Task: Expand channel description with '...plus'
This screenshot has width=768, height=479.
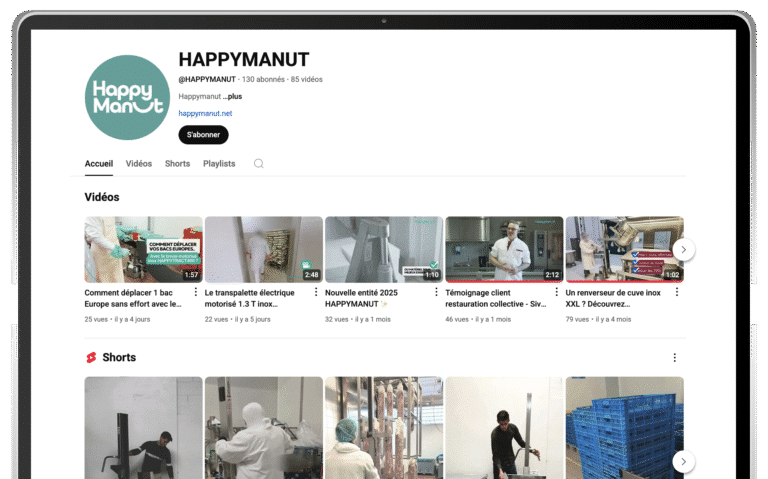Action: tap(232, 97)
